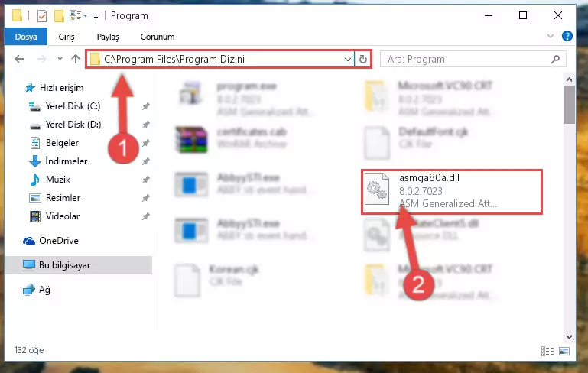Click the 132 öğe status text
Screen dimensions: 588x373
29,350
